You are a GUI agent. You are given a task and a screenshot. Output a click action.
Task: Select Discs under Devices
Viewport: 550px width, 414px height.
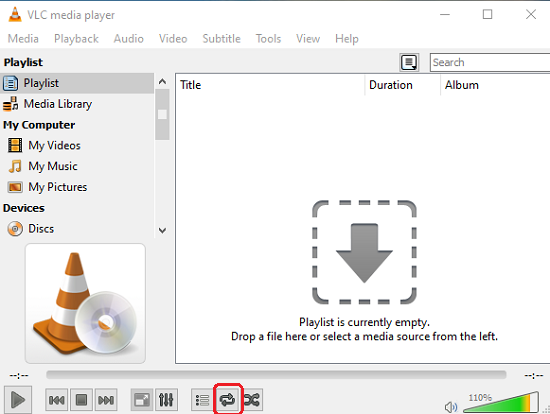tap(77, 228)
